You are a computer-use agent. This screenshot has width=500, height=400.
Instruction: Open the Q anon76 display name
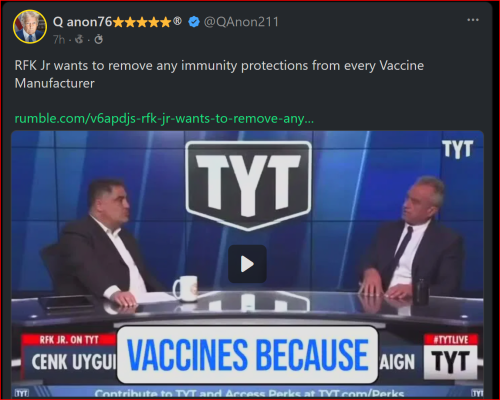click(82, 22)
